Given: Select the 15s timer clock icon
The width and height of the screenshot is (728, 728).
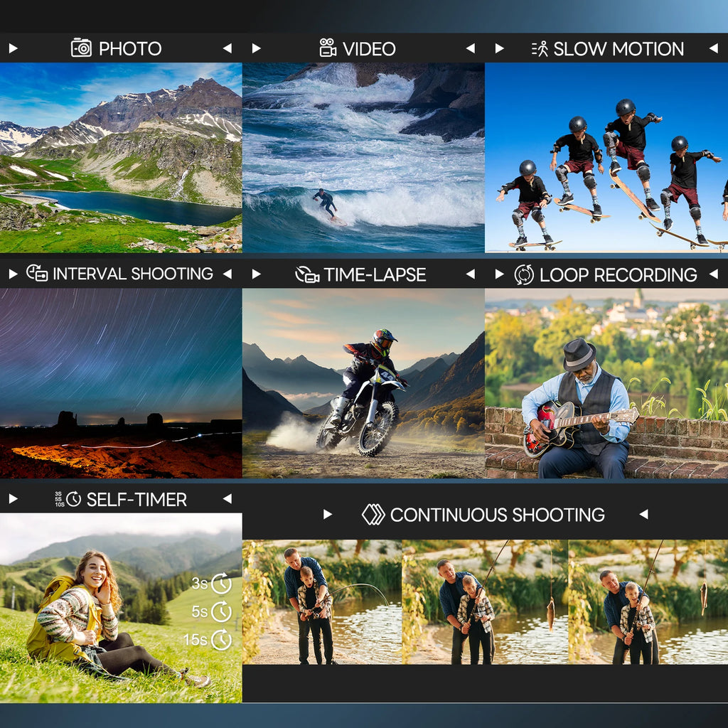Looking at the screenshot, I should pyautogui.click(x=222, y=640).
